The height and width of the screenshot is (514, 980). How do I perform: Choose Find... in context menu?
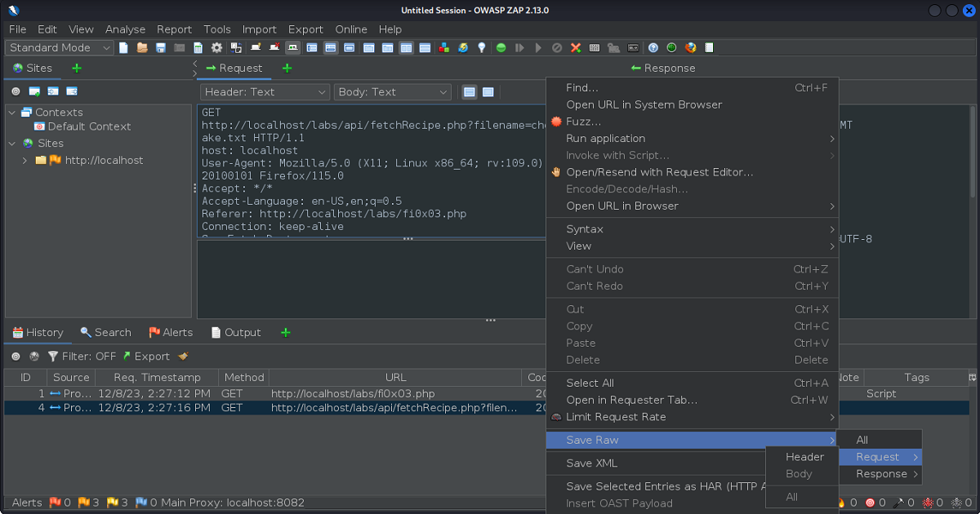(693, 88)
